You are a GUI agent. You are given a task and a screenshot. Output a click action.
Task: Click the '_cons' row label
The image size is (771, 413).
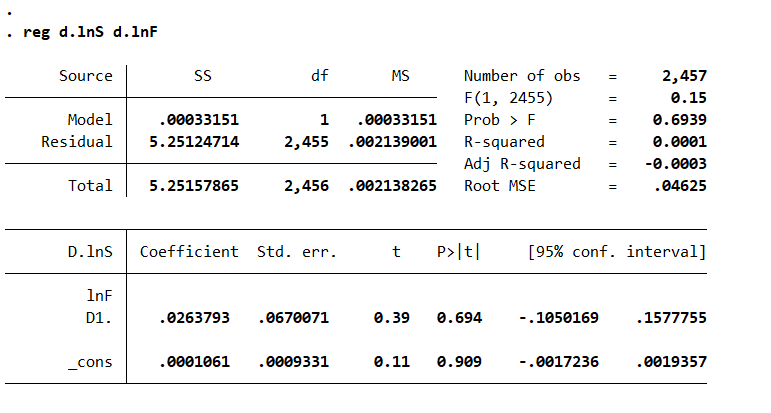[90, 362]
